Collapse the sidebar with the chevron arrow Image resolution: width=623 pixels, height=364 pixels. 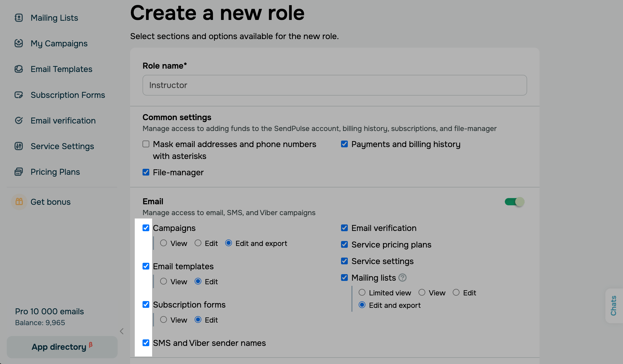pyautogui.click(x=122, y=331)
